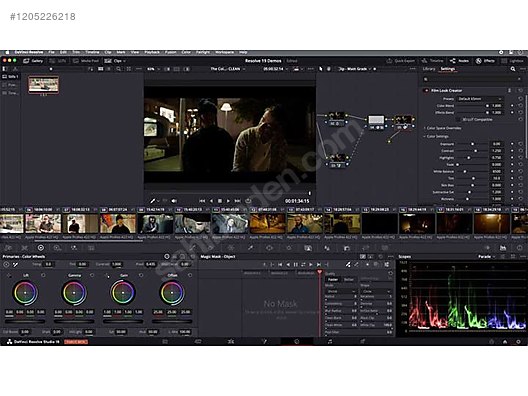Open the Workspace menu
The height and width of the screenshot is (396, 528).
[224, 52]
